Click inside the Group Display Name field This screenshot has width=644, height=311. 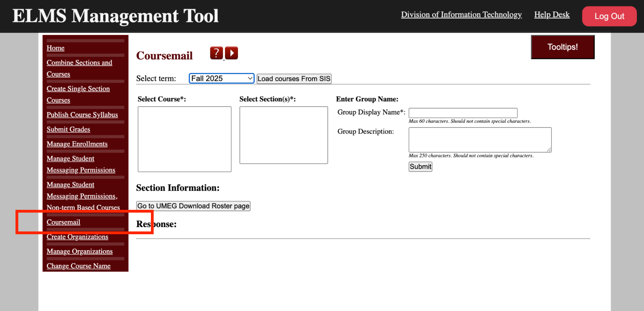click(463, 113)
